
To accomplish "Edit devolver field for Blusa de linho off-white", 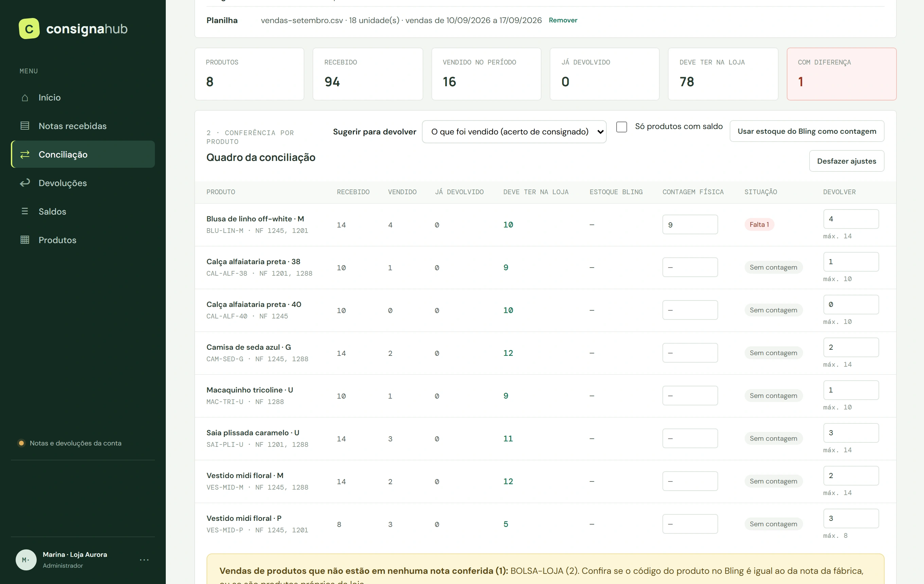I will click(x=851, y=219).
